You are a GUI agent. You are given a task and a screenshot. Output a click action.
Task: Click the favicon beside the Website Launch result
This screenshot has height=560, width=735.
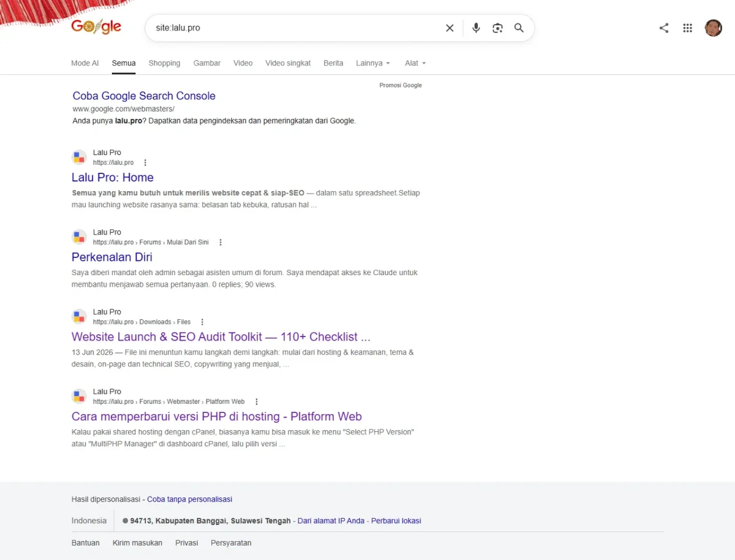tap(79, 317)
